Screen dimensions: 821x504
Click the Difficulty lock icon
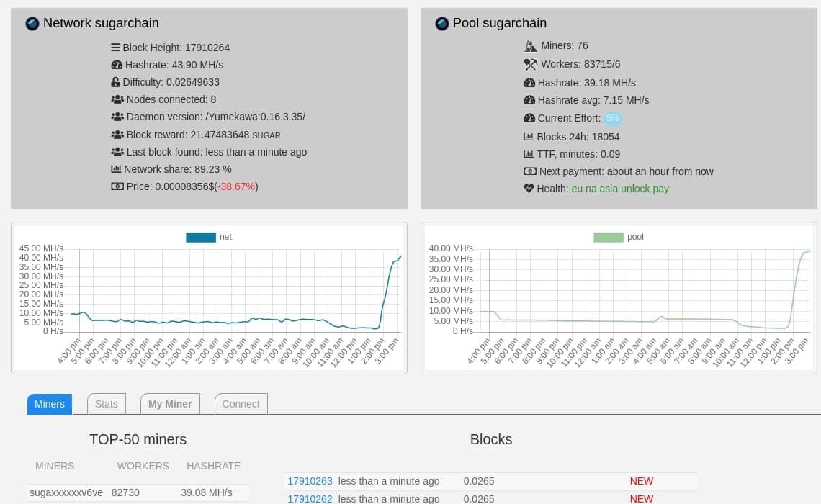[x=116, y=82]
